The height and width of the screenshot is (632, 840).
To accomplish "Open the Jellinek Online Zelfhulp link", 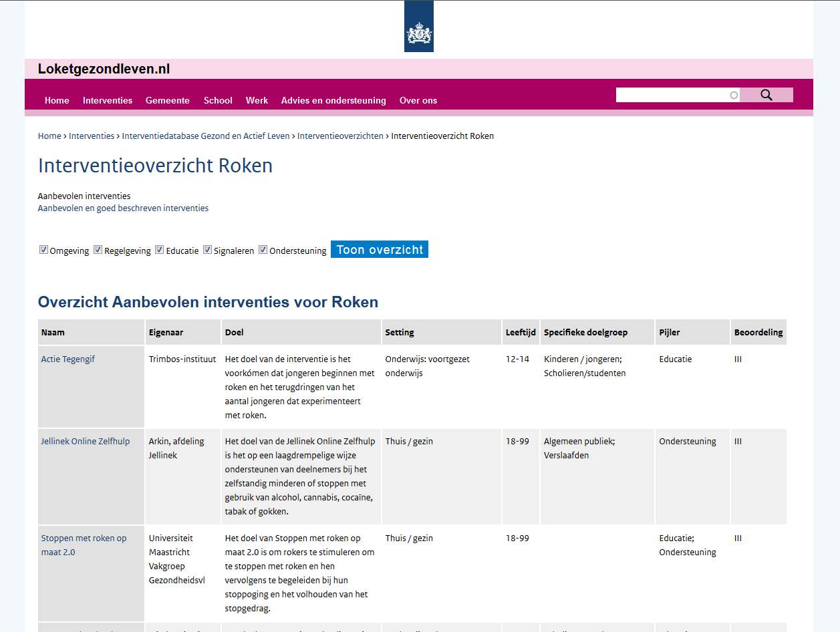I will click(x=86, y=442).
